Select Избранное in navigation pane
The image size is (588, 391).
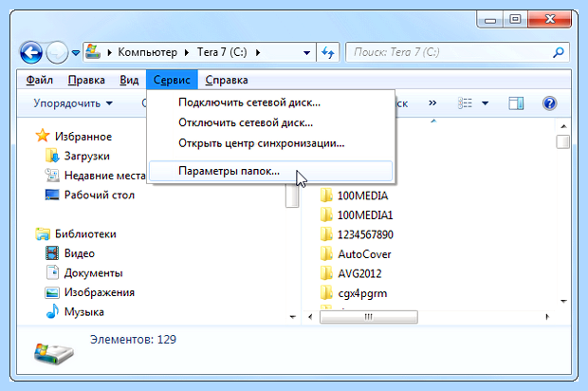83,137
